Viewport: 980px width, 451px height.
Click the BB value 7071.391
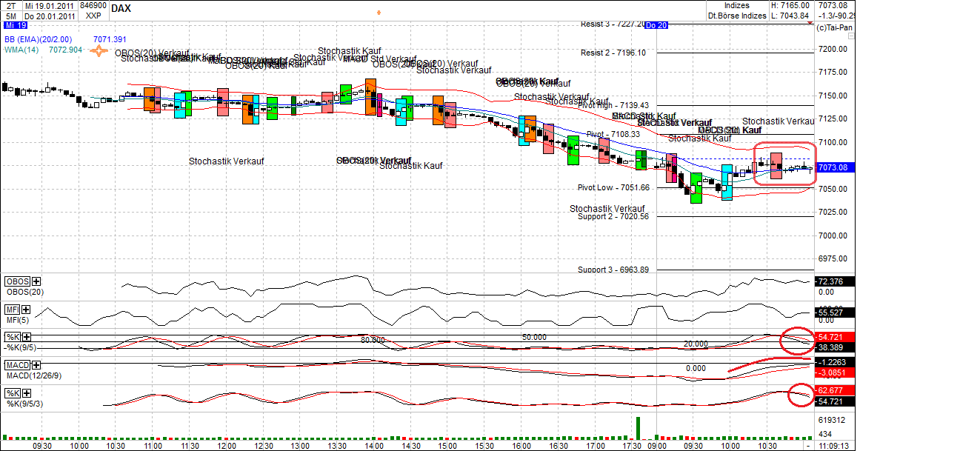click(110, 39)
